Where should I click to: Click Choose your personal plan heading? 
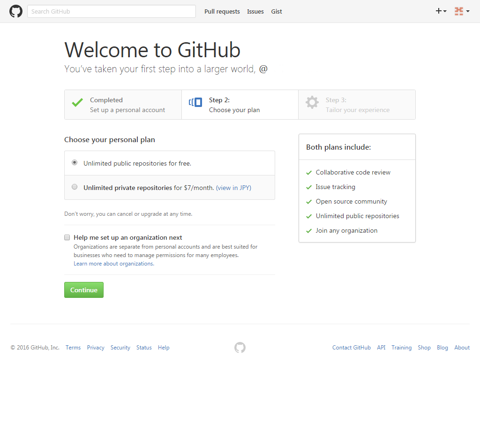click(x=110, y=140)
